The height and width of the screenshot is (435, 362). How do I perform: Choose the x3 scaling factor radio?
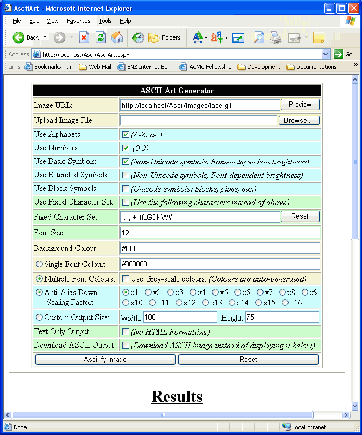(170, 292)
